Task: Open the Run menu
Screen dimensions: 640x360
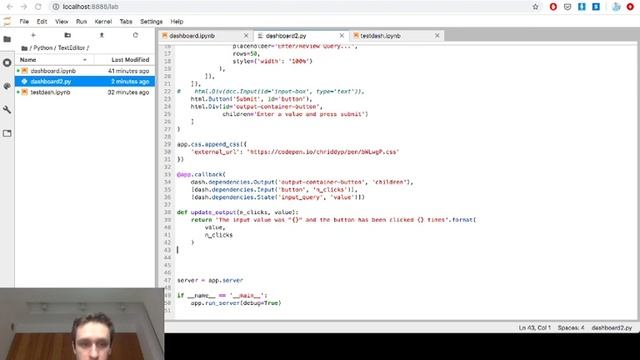Action: coord(81,21)
